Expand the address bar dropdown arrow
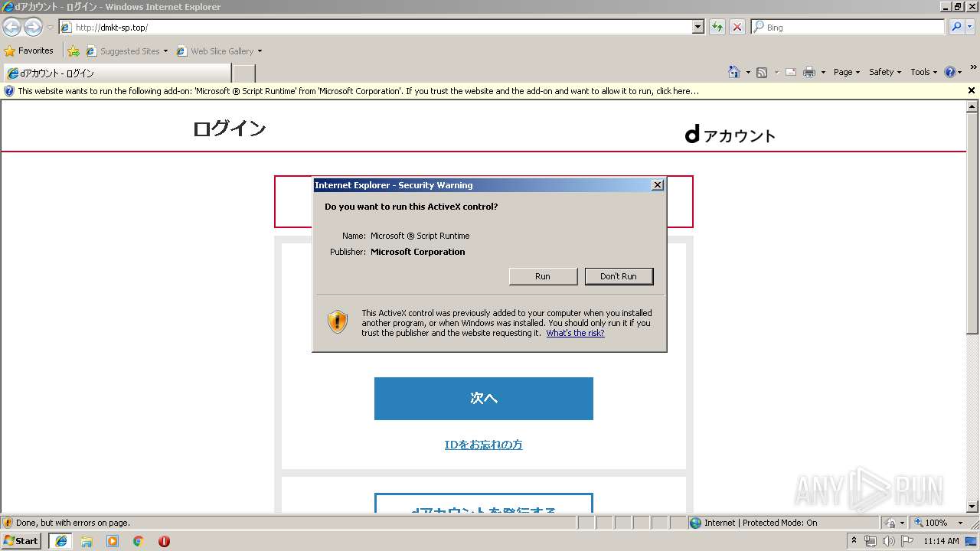Viewport: 980px width, 551px height. point(697,27)
